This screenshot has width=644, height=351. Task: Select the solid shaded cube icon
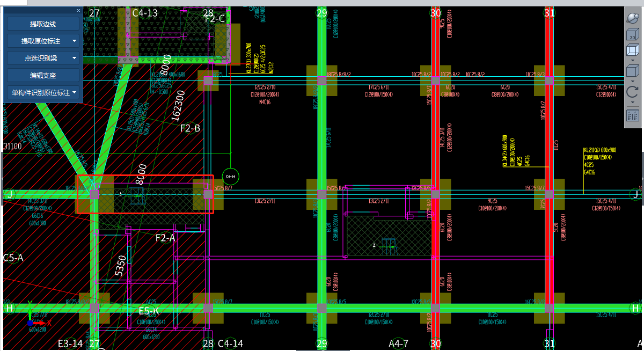click(633, 71)
